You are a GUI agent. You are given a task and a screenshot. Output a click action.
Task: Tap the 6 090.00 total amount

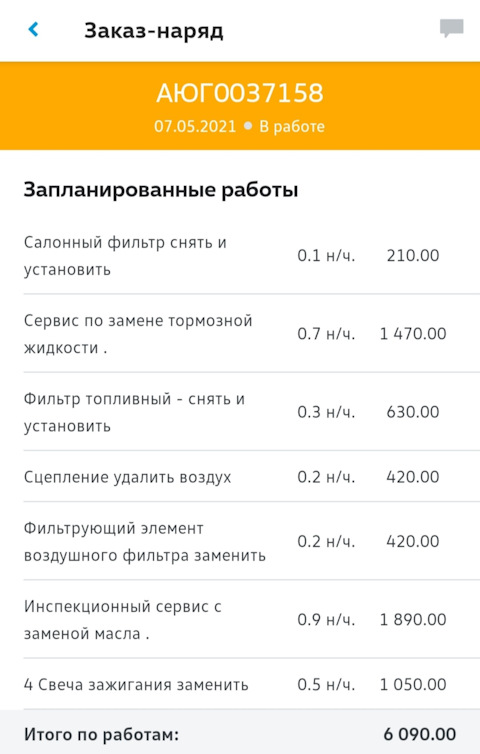pos(419,734)
